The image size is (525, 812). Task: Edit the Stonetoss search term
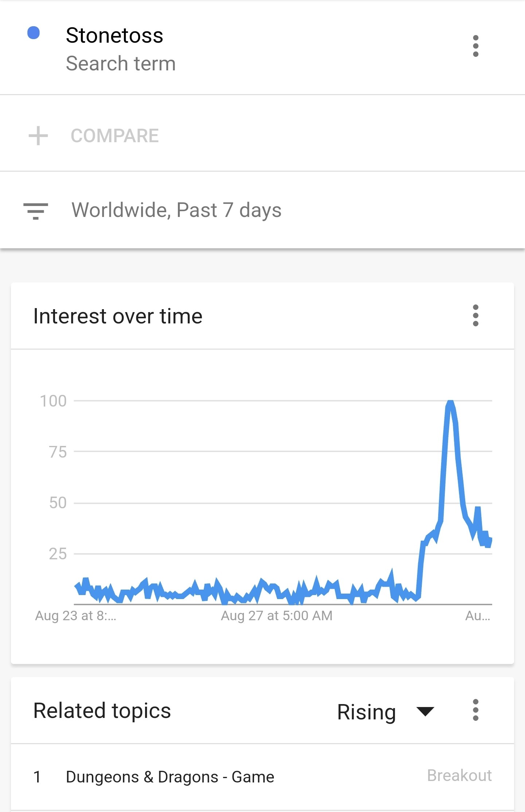[114, 35]
